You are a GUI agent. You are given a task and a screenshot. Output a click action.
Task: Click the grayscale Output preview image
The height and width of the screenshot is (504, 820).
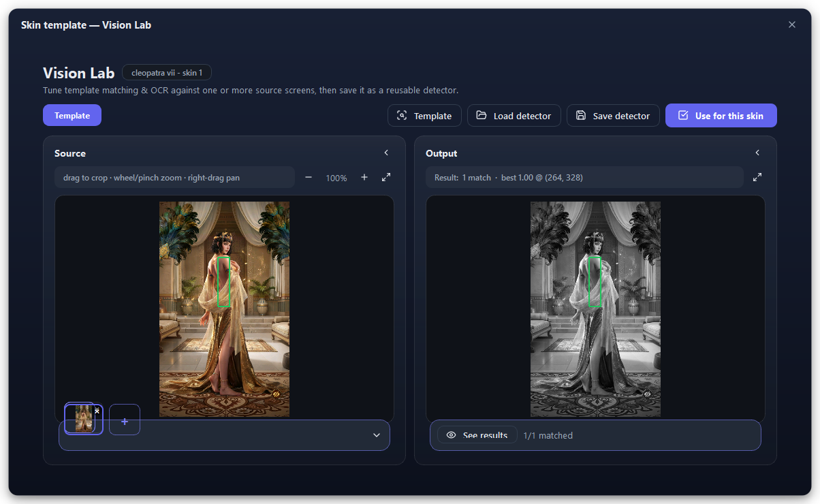(595, 309)
